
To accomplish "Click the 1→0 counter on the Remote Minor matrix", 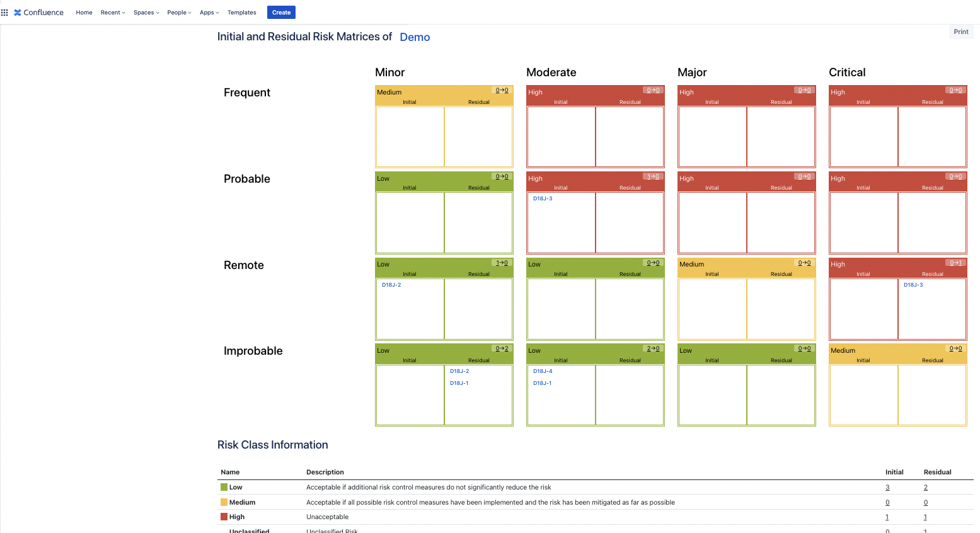I will click(x=502, y=261).
